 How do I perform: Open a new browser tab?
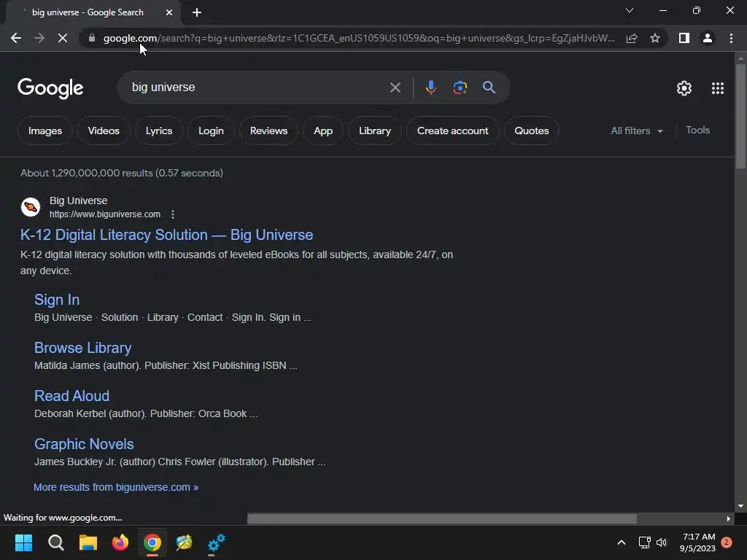pyautogui.click(x=197, y=12)
